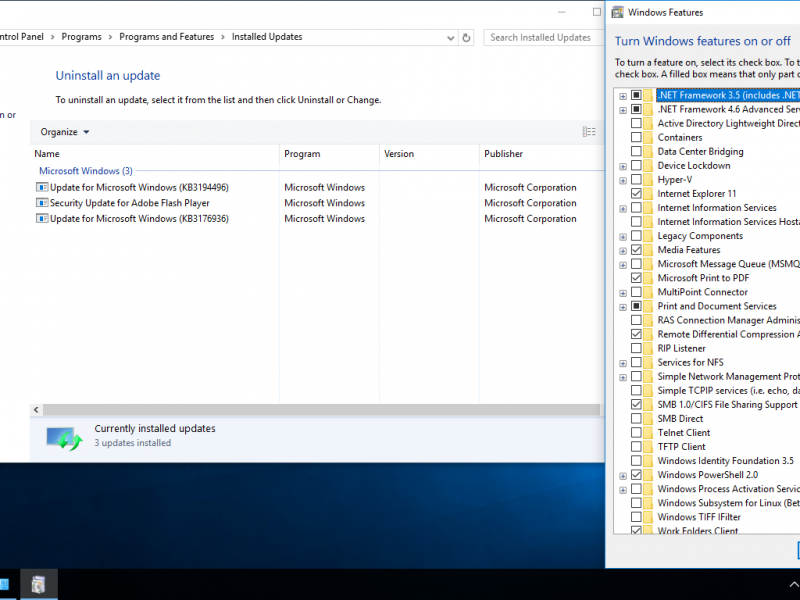This screenshot has height=600, width=800.
Task: Expand the Internet Information Services node
Action: coord(623,209)
